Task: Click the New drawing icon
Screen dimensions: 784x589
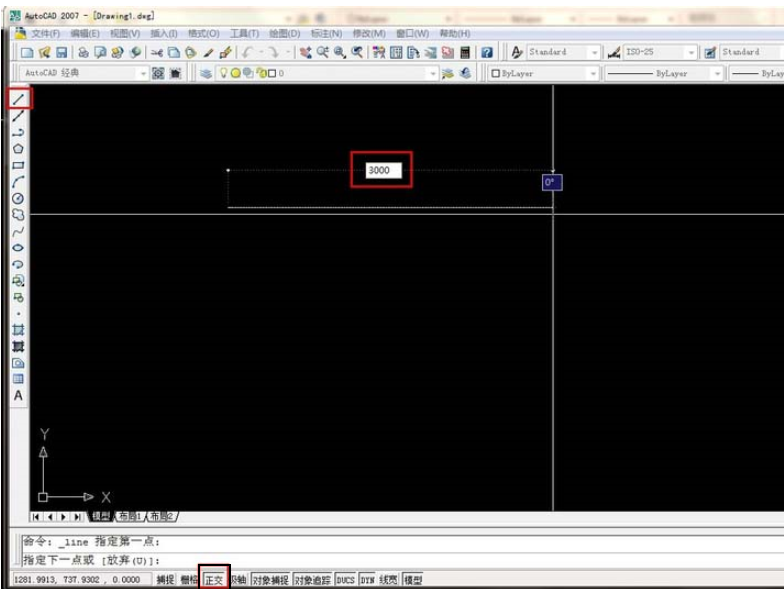Action: [27, 52]
